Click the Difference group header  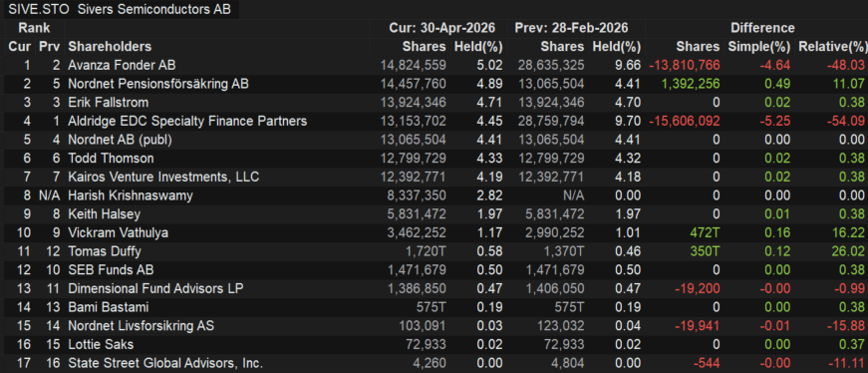point(762,28)
